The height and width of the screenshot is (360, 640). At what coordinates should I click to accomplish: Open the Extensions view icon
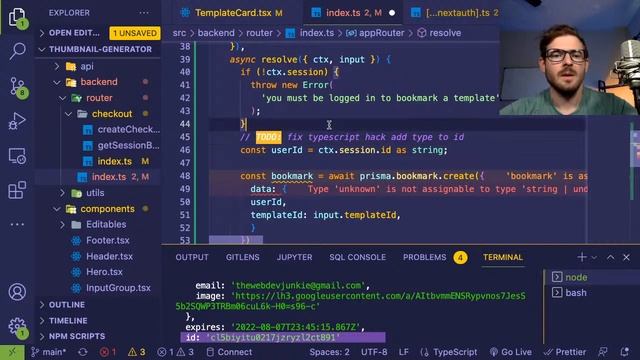point(17,190)
